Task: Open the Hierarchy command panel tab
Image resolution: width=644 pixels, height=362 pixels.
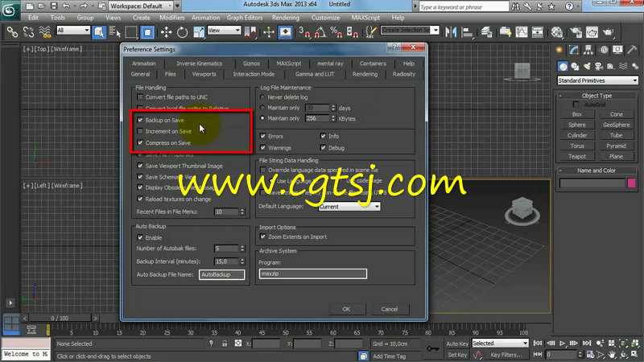Action: click(x=588, y=50)
